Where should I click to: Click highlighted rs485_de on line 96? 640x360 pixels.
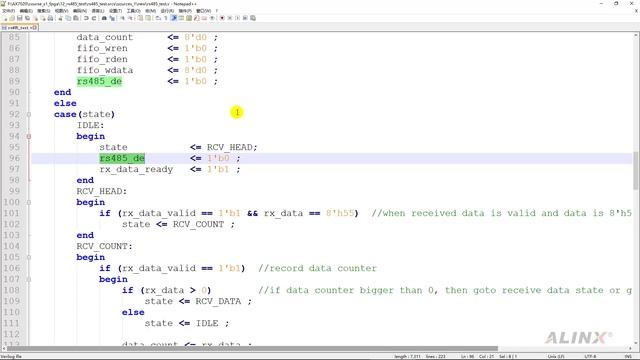point(122,158)
